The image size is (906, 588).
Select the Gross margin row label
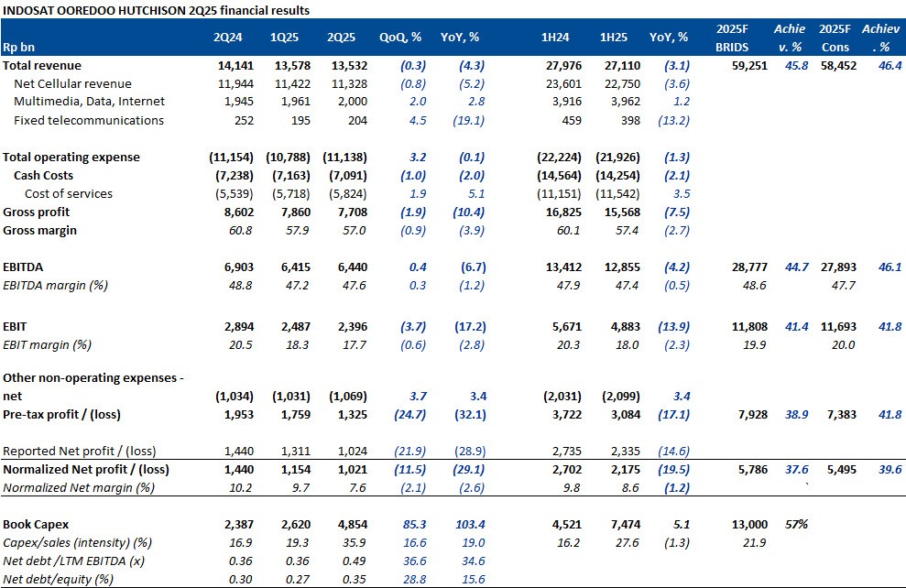pos(39,230)
